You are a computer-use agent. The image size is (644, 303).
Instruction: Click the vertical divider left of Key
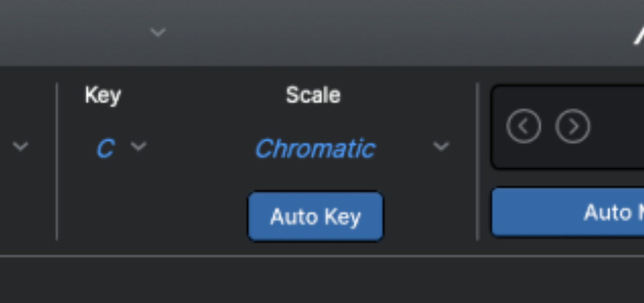click(57, 162)
